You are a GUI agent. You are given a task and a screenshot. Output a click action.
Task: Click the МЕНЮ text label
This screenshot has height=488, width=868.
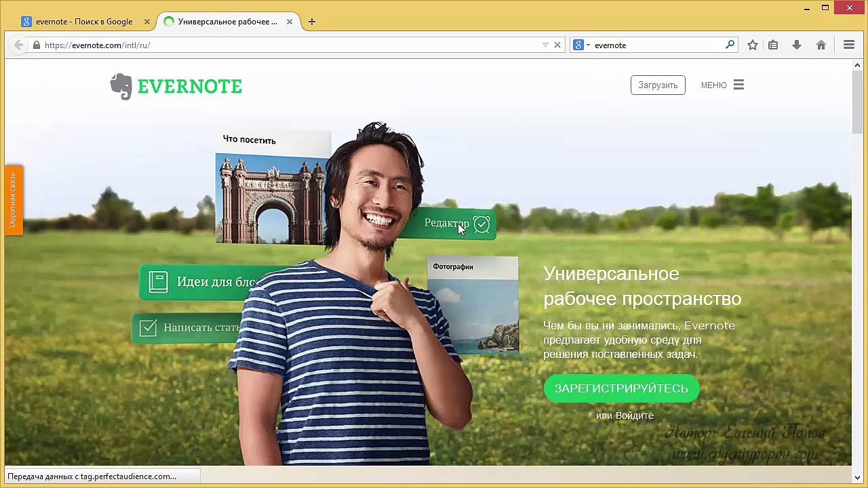point(713,85)
